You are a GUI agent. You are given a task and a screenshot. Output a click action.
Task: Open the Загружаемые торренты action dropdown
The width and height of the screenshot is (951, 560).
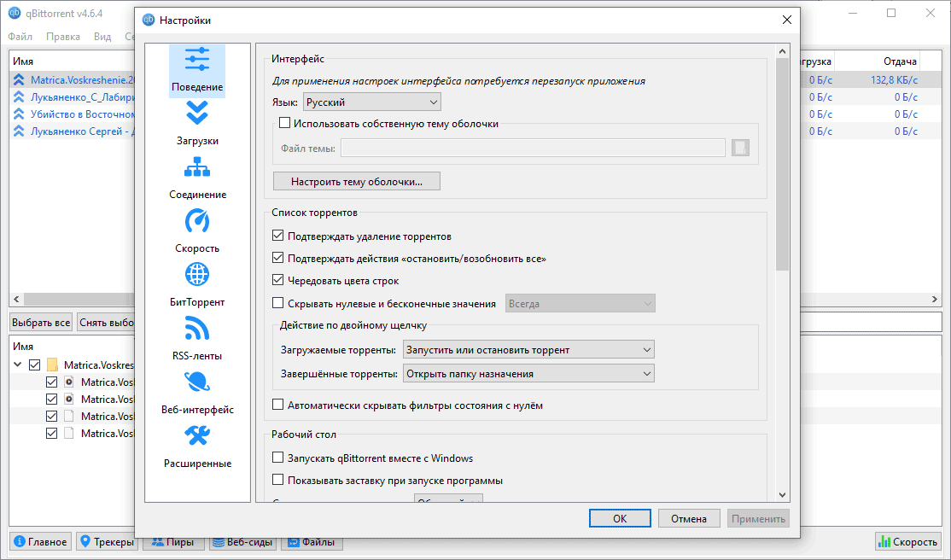coord(528,349)
